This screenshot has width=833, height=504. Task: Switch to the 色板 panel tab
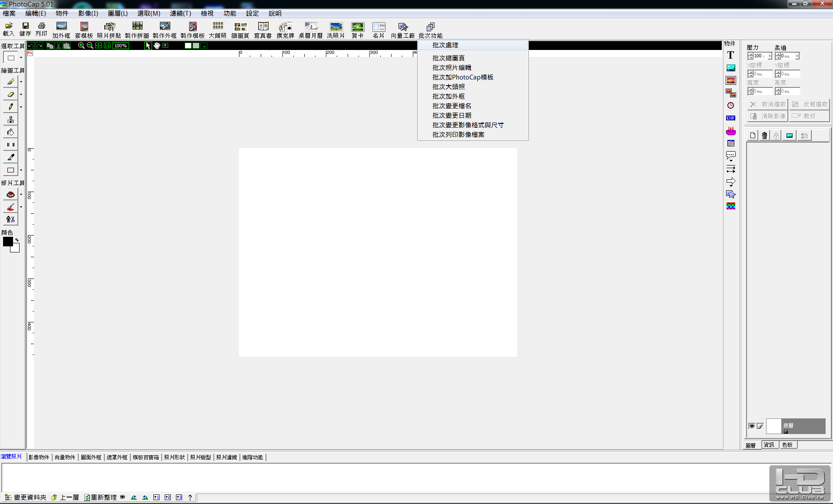787,445
